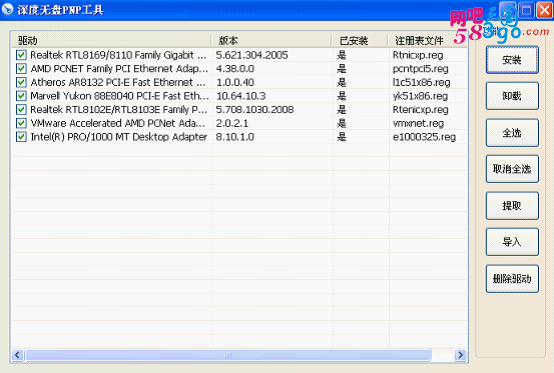This screenshot has width=554, height=373.
Task: Select all drivers with the 全选 button
Action: tap(512, 133)
